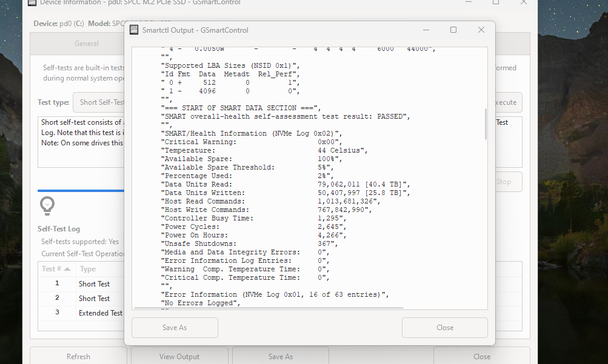
Task: Click the lightbulb hint icon
Action: tap(47, 206)
